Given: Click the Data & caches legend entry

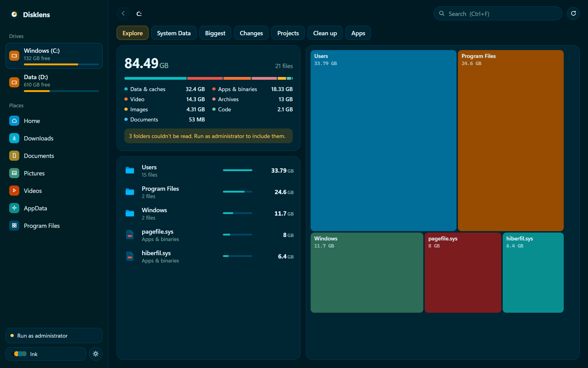Looking at the screenshot, I should [x=164, y=89].
